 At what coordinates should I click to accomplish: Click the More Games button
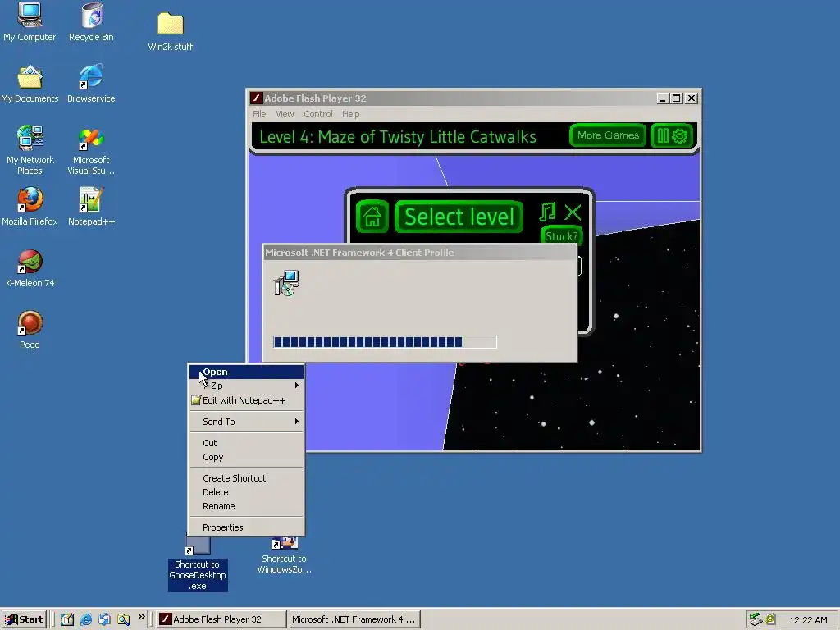pyautogui.click(x=608, y=135)
